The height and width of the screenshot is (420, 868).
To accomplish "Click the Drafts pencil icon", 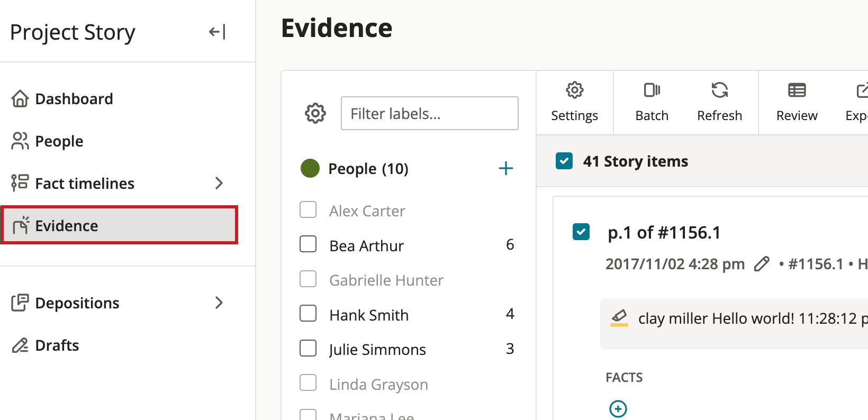I will (20, 345).
